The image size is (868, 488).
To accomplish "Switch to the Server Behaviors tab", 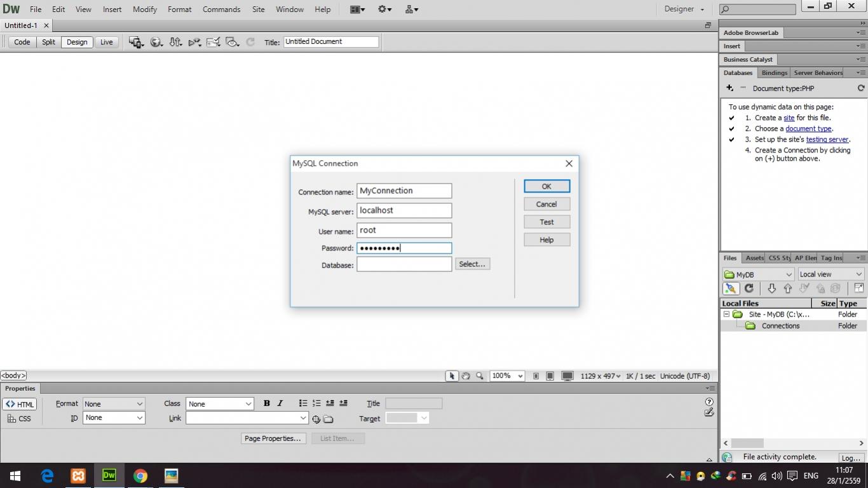I will pos(818,73).
